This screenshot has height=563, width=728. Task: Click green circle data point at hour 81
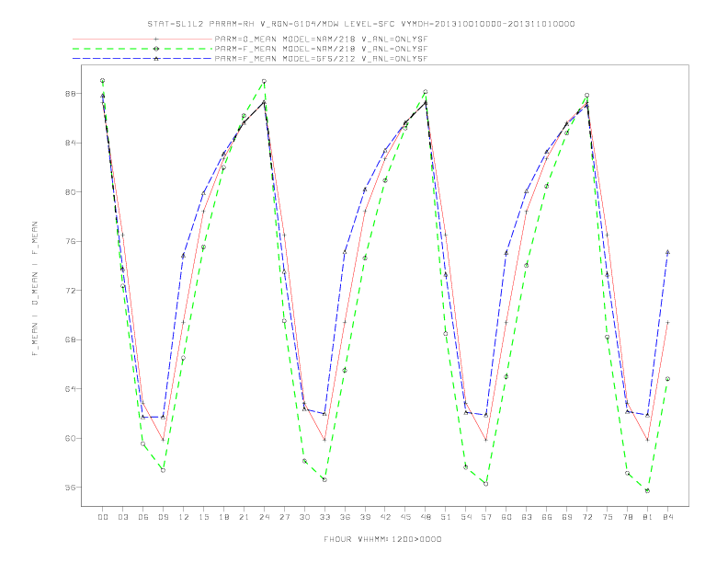(648, 490)
